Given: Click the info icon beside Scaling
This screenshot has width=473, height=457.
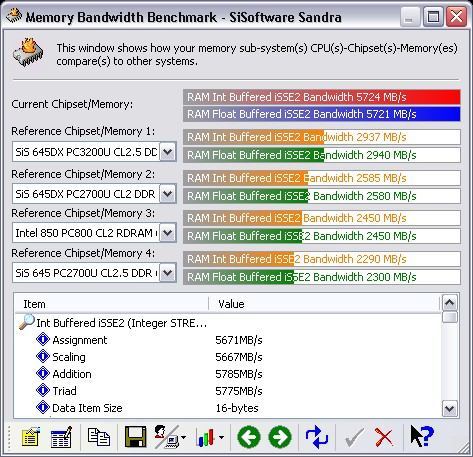Looking at the screenshot, I should click(x=43, y=356).
